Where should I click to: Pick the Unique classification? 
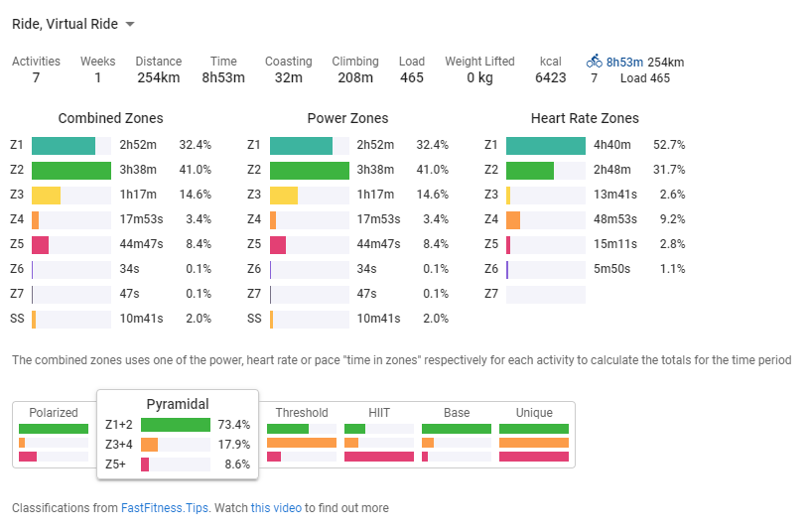click(534, 413)
